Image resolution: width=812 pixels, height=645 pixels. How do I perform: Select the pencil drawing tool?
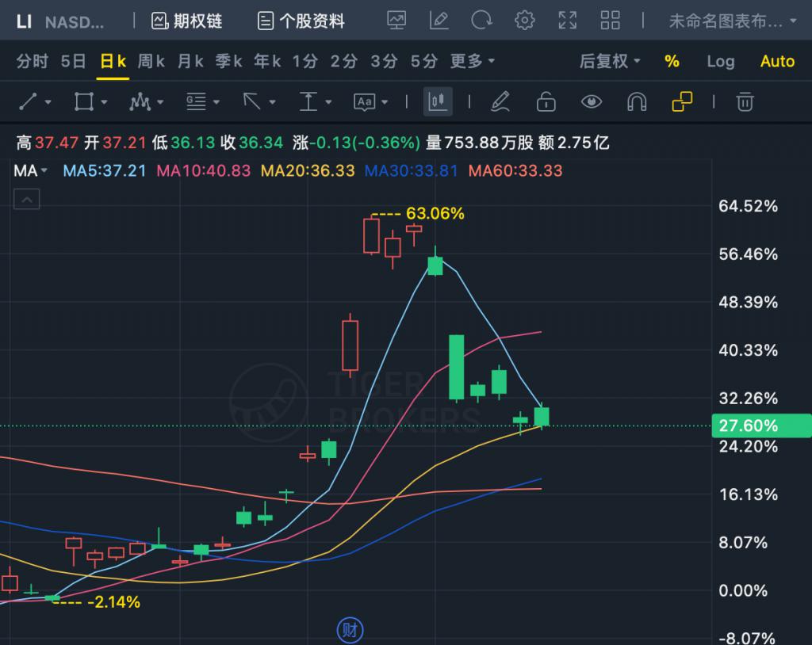pos(500,101)
